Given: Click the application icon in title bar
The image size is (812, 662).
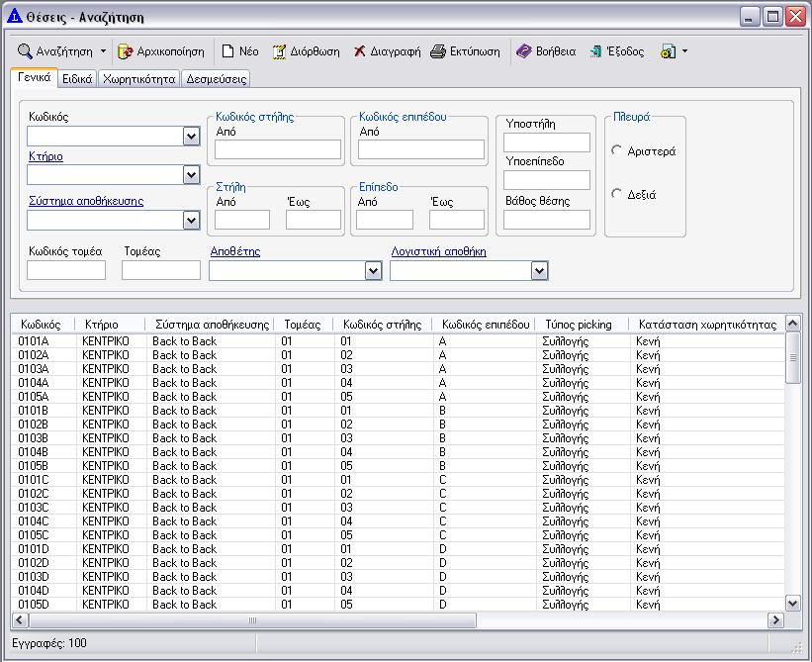Looking at the screenshot, I should coord(15,17).
